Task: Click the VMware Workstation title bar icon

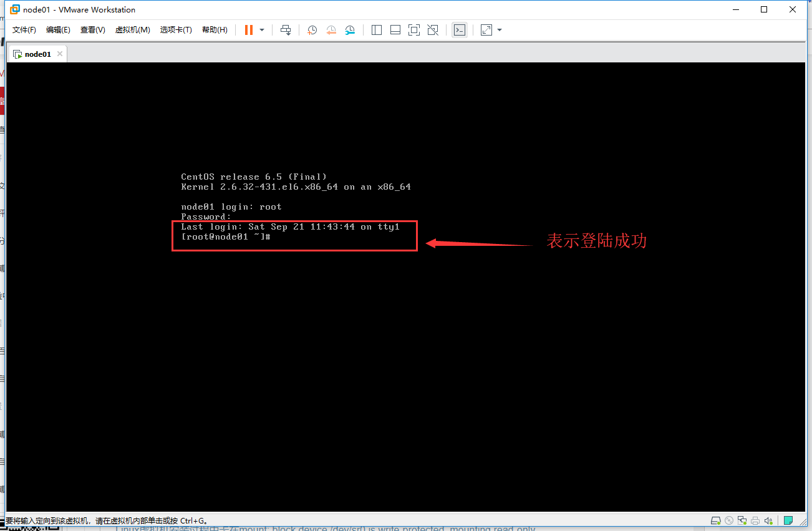Action: tap(15, 9)
